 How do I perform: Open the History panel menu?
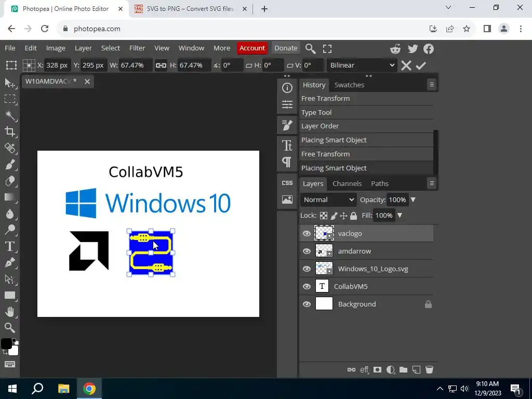pos(432,85)
